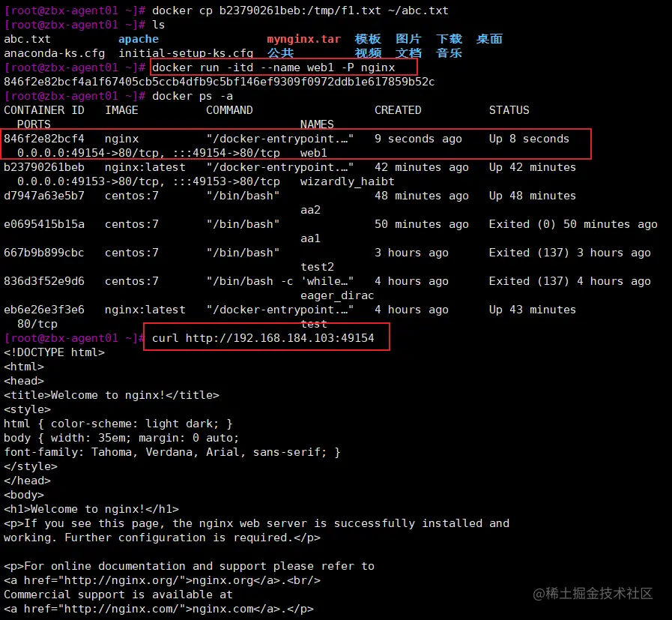Click 'Commercial support is available at' line
The height and width of the screenshot is (620, 672).
point(118,595)
